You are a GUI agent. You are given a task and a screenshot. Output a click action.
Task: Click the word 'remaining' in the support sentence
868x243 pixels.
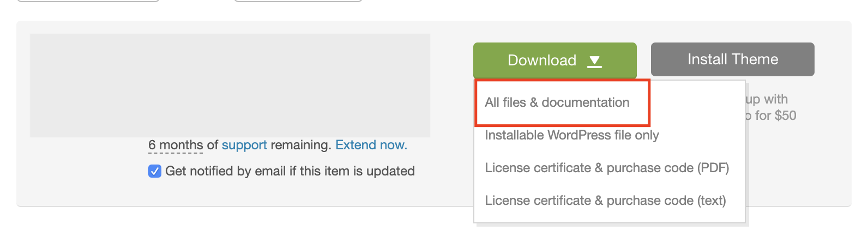pos(300,145)
